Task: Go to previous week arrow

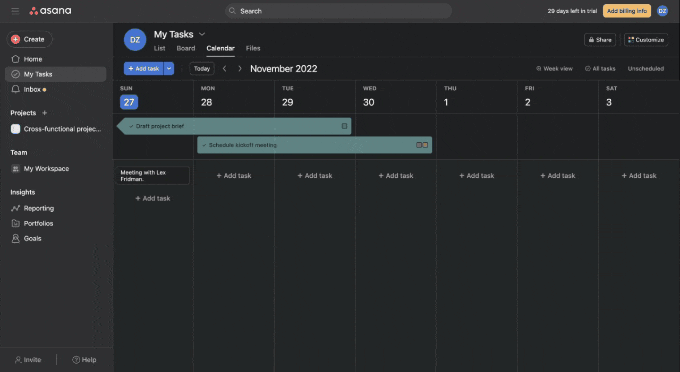Action: coord(225,69)
